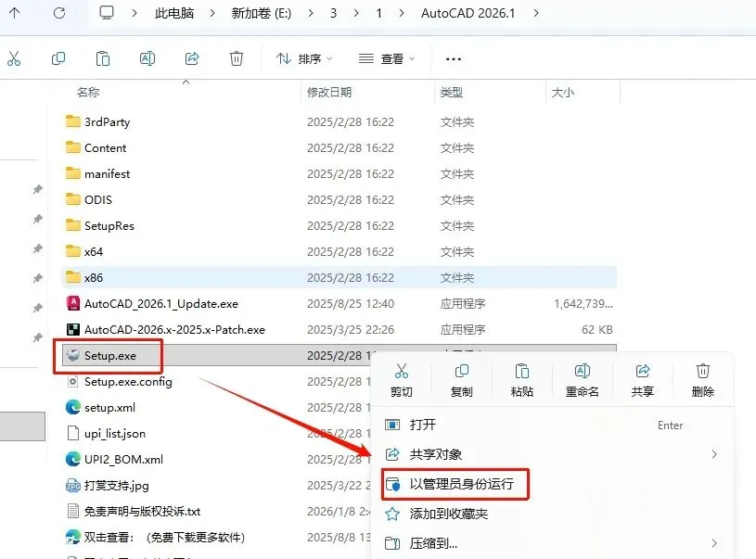Image resolution: width=756 pixels, height=559 pixels.
Task: Select AutoCAD_2026.1_Update.exe file
Action: click(340, 303)
